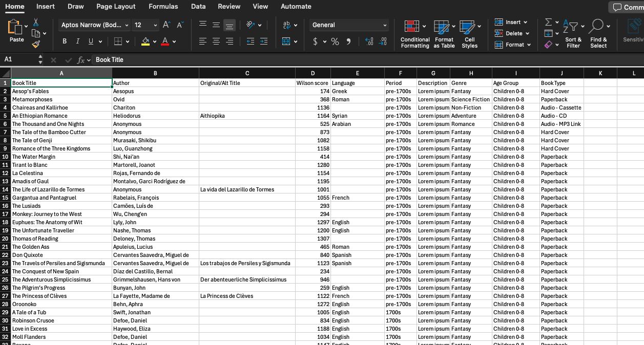
Task: Increase indent
Action: point(264,41)
